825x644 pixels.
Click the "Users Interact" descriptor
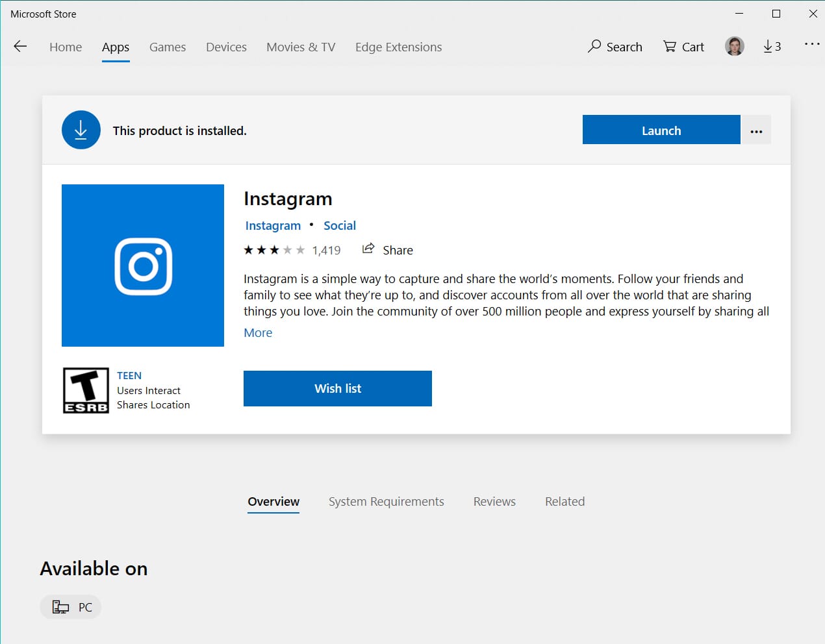pyautogui.click(x=149, y=390)
